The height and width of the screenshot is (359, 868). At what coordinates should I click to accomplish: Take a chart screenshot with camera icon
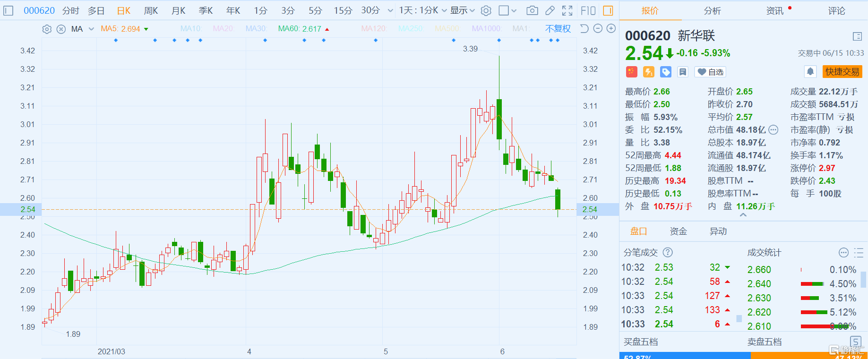coord(532,10)
